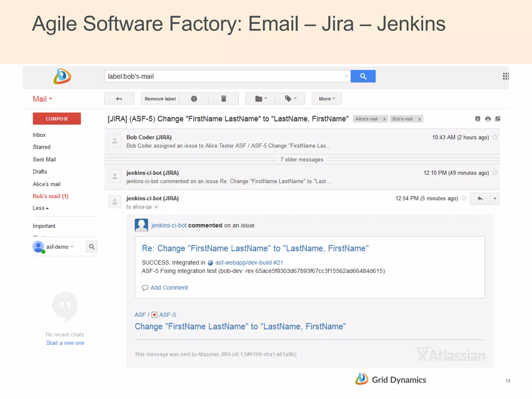Click the chat search magnifier icon
Viewport: 532px width, 399px height.
[x=92, y=247]
